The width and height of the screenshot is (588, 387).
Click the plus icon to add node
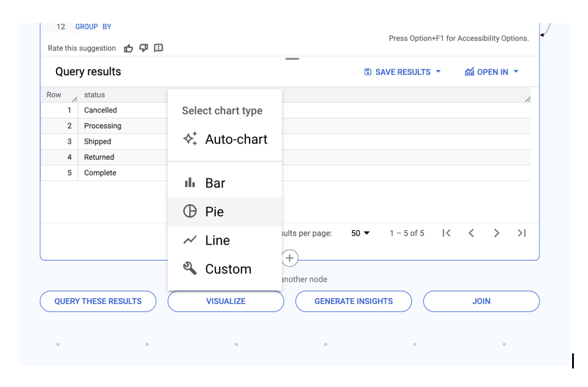290,258
